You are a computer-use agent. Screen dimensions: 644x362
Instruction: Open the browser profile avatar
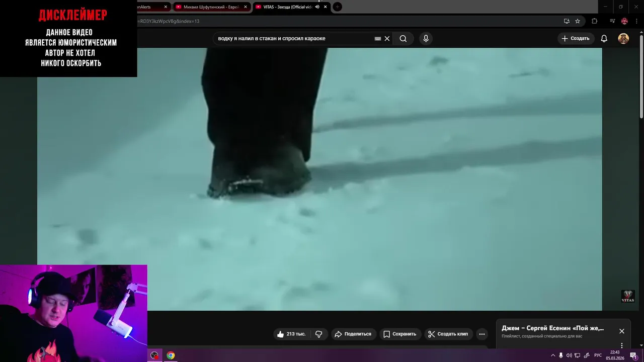(x=624, y=21)
